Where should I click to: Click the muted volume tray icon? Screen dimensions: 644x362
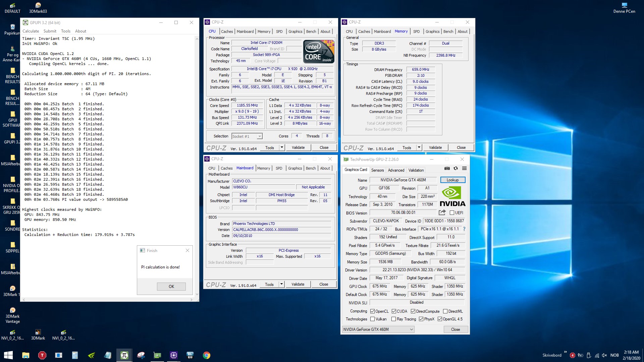point(604,355)
